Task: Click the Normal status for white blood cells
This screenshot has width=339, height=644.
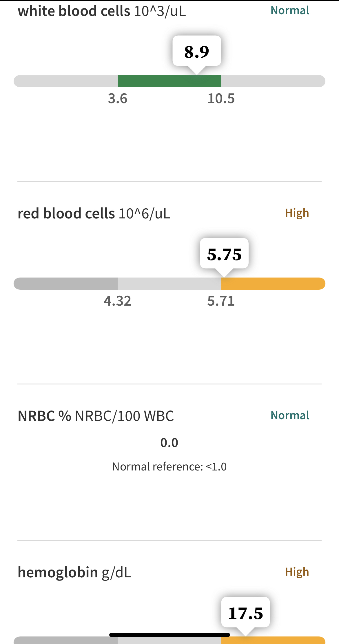Action: click(x=290, y=10)
